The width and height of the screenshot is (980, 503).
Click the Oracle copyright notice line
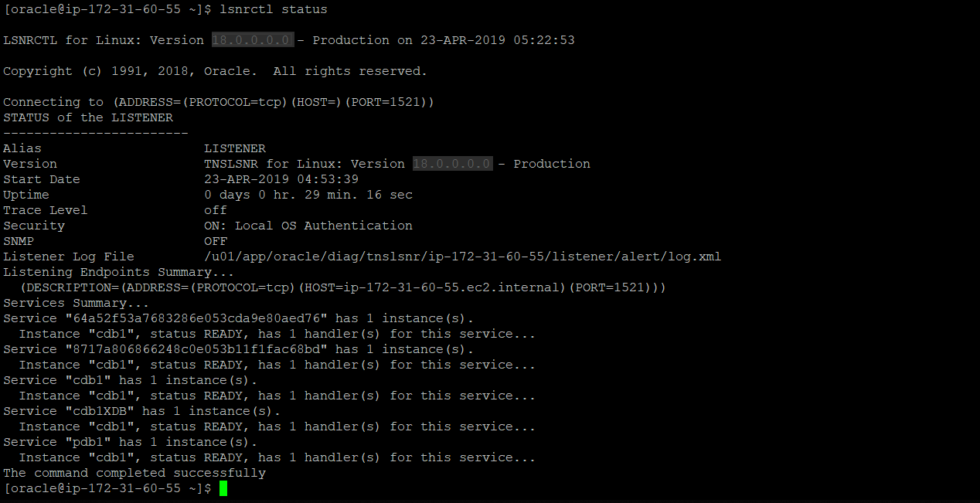coord(215,71)
